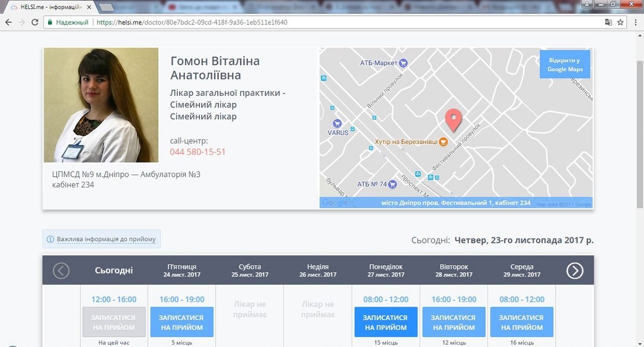The image size is (644, 347).
Task: Click VARUS store icon on map
Action: tap(338, 123)
